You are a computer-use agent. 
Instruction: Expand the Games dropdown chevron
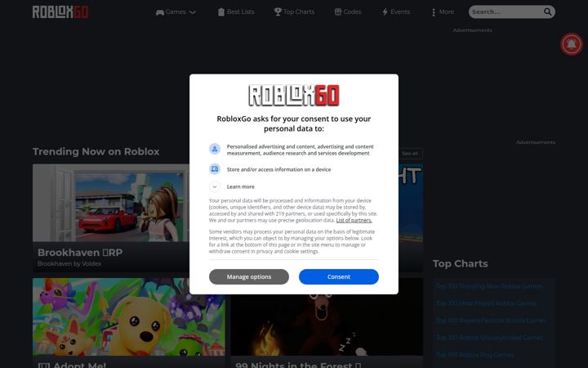193,12
